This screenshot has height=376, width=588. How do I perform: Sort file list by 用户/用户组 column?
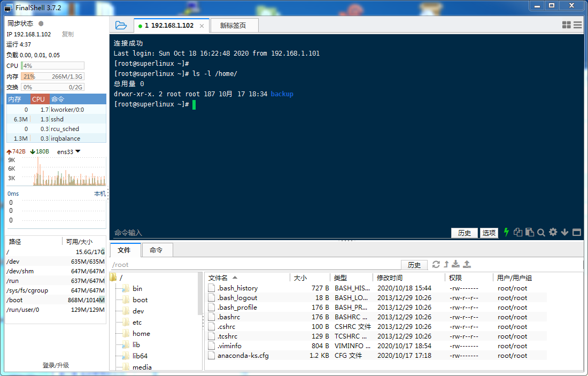coord(520,278)
